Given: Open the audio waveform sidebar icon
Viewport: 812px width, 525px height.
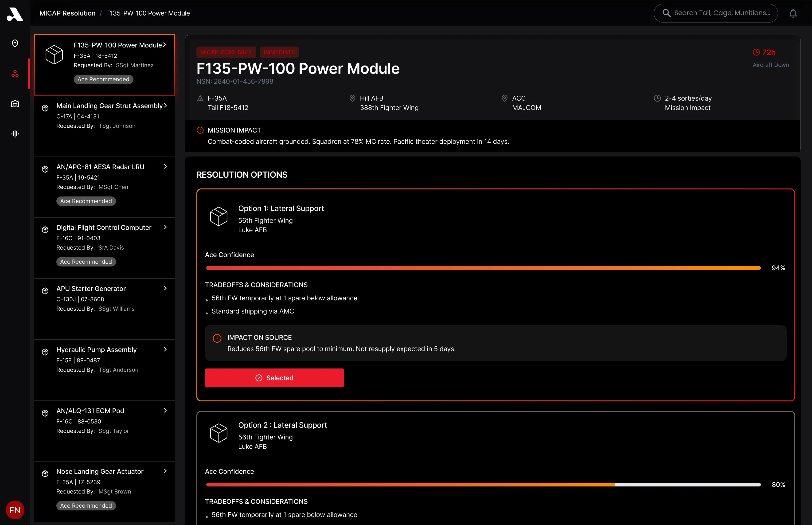Looking at the screenshot, I should [x=15, y=134].
